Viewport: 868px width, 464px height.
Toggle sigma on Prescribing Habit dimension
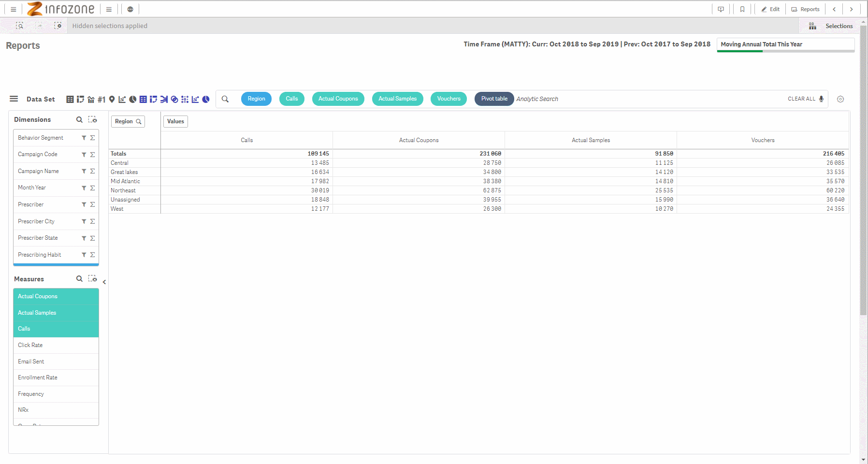click(x=92, y=255)
